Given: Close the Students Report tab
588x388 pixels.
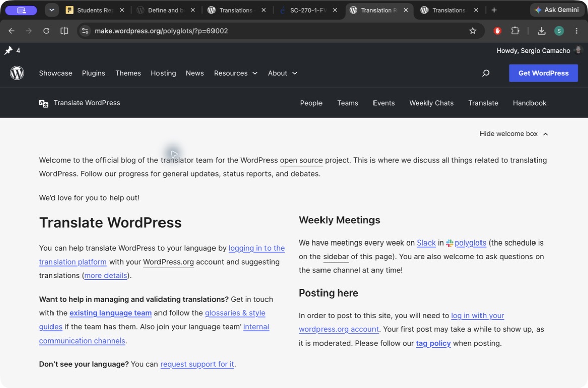Looking at the screenshot, I should pos(122,10).
